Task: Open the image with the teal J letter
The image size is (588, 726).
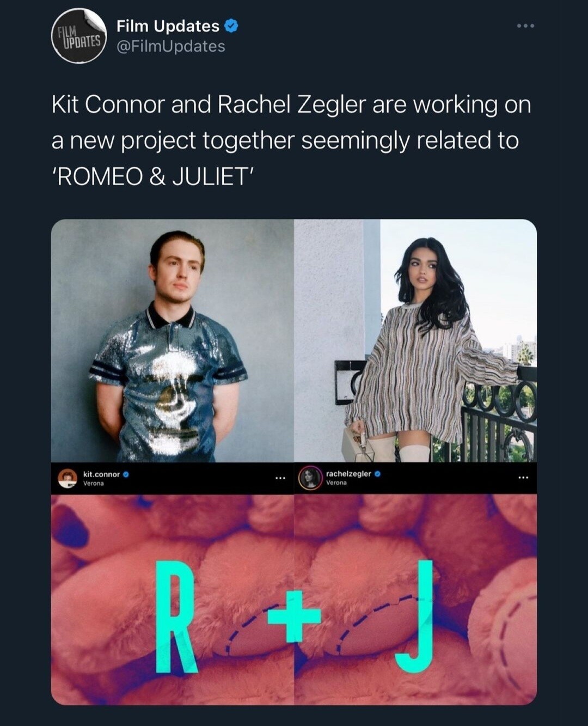Action: pos(415,599)
